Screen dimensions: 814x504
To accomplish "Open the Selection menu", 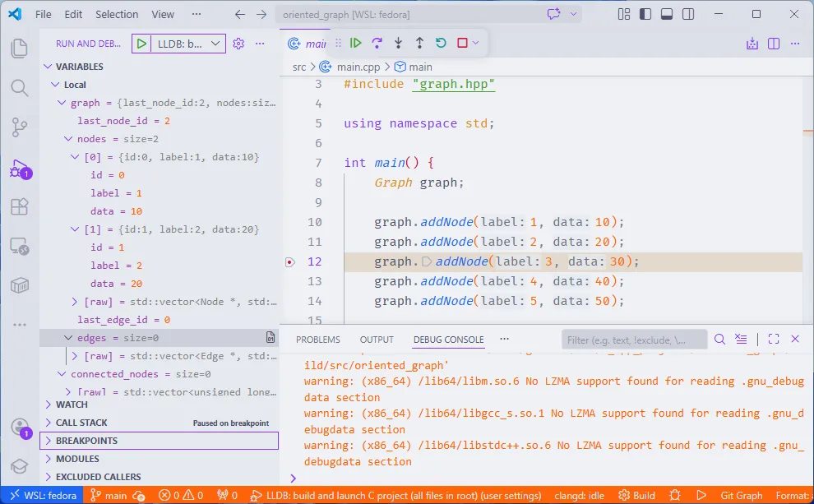I will point(117,14).
